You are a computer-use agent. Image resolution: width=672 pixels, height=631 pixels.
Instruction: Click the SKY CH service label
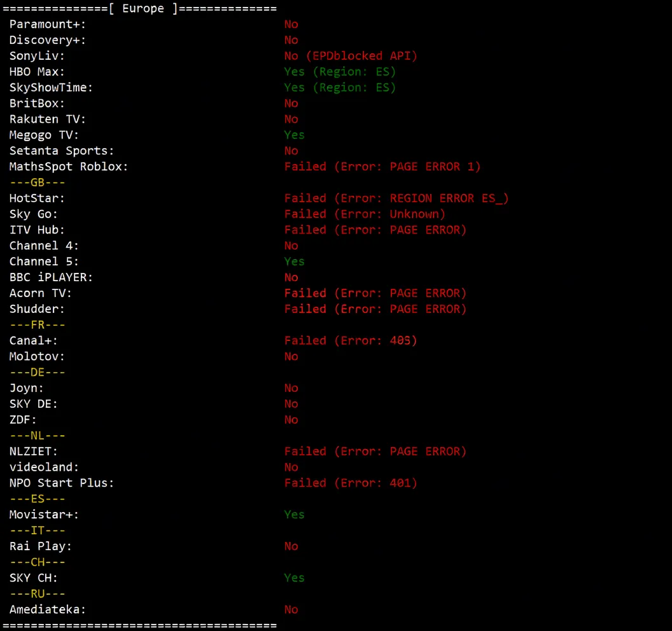(x=34, y=578)
